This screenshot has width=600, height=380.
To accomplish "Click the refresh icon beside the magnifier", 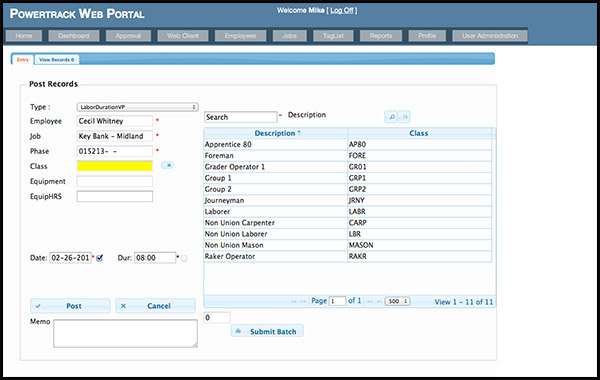I will pos(404,117).
